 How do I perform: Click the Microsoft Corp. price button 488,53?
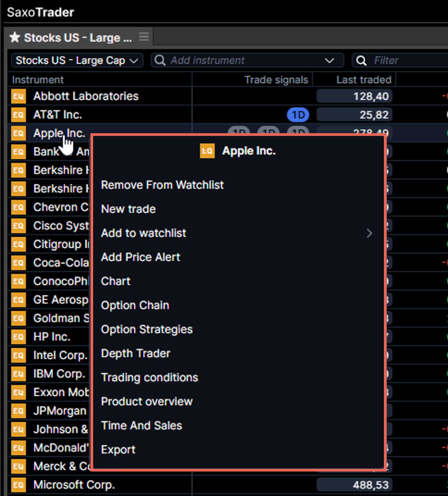pos(354,485)
